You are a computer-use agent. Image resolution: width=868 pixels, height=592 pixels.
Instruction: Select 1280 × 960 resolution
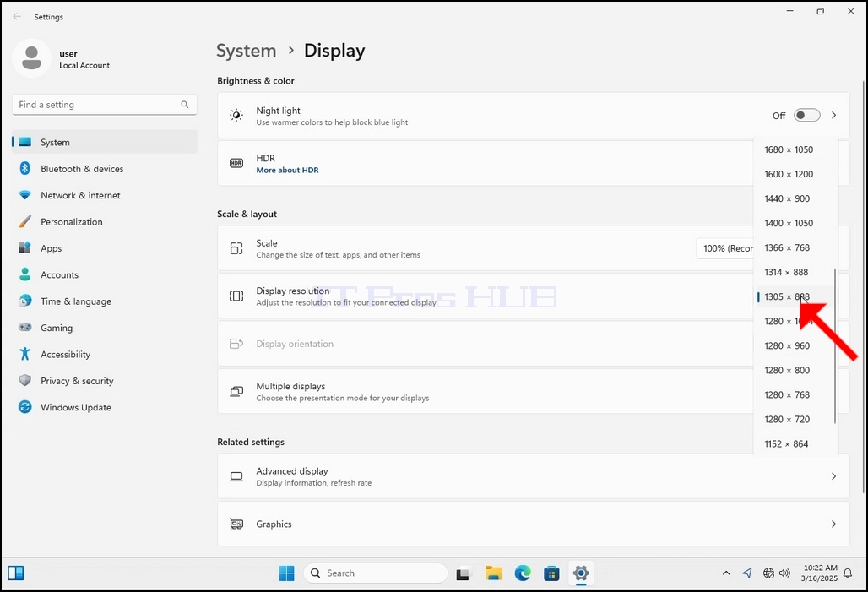click(x=795, y=345)
